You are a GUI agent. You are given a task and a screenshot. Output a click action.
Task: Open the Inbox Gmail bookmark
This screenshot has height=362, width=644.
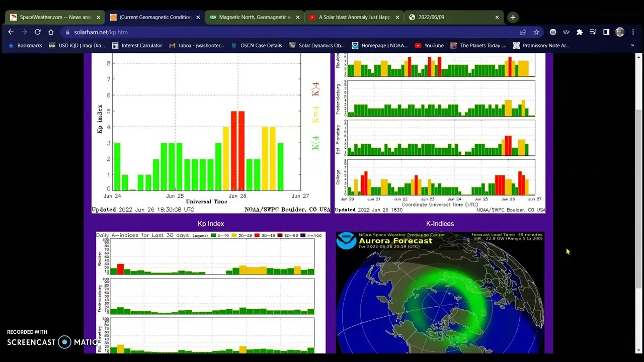197,45
